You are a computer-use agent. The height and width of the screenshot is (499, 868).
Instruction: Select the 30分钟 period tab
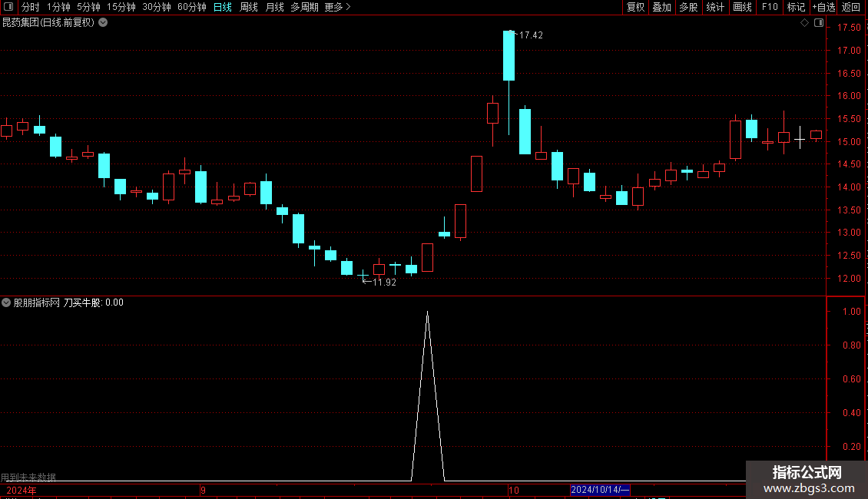[157, 7]
